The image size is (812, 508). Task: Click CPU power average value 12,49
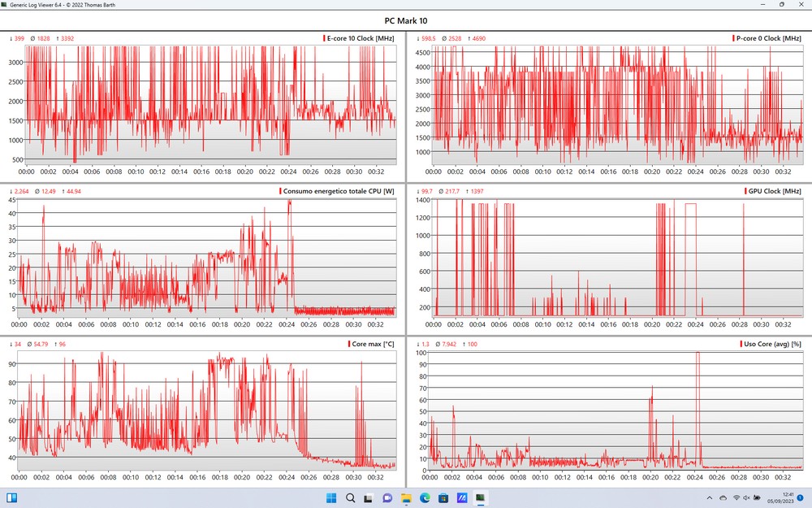click(x=48, y=191)
